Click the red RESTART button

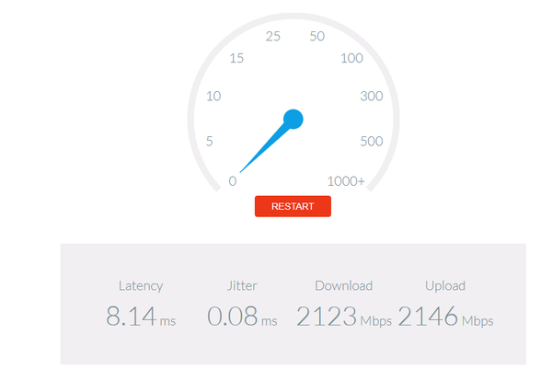click(x=293, y=206)
